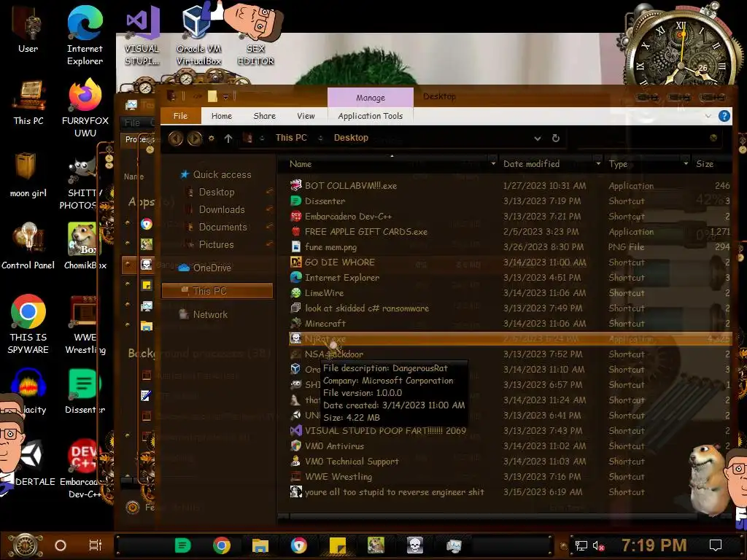
Task: Launch the Oracle VM VirtualBox desktop icon
Action: [198, 36]
